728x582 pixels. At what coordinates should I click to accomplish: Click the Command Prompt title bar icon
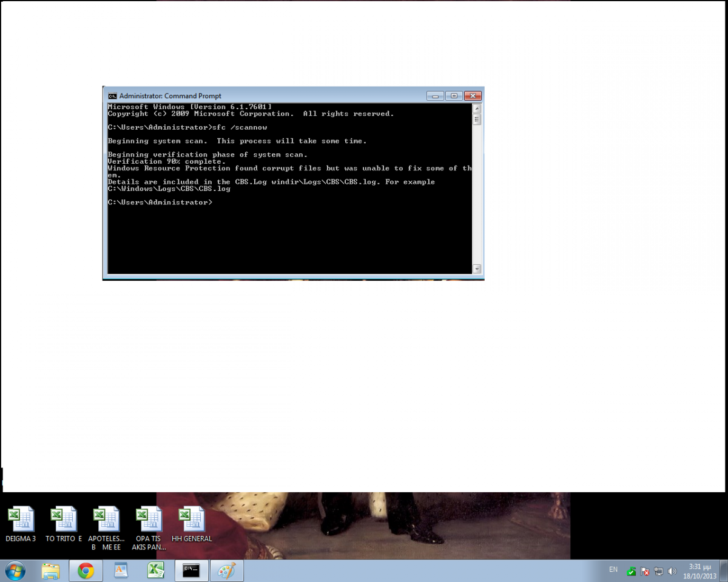coord(112,96)
